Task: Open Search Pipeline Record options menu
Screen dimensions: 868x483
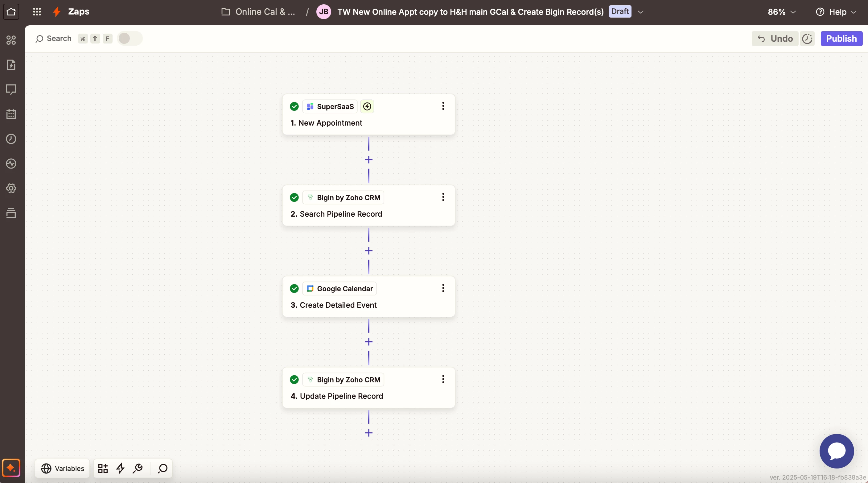Action: (x=443, y=197)
